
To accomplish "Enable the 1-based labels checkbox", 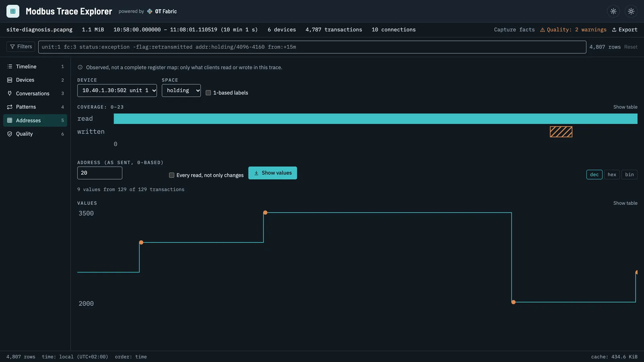I will (x=208, y=93).
